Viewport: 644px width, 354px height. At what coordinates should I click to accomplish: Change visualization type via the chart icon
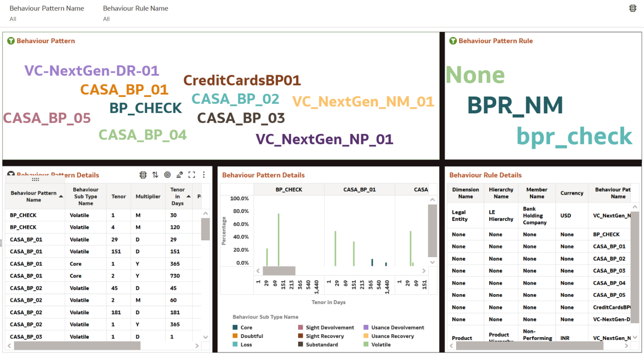click(x=180, y=175)
